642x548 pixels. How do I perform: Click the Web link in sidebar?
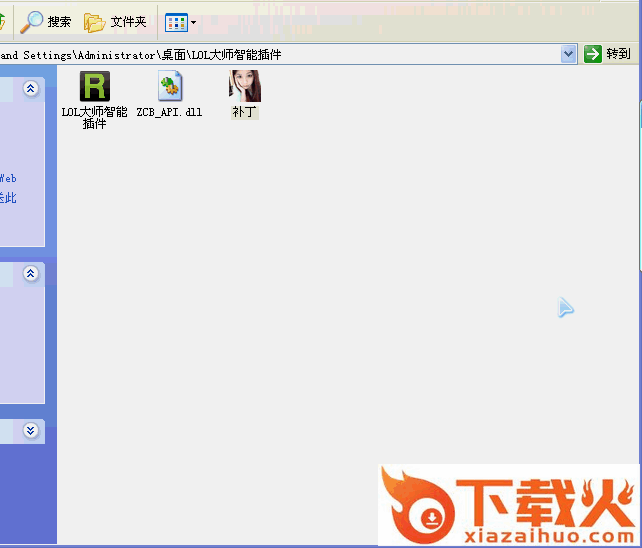(8, 179)
